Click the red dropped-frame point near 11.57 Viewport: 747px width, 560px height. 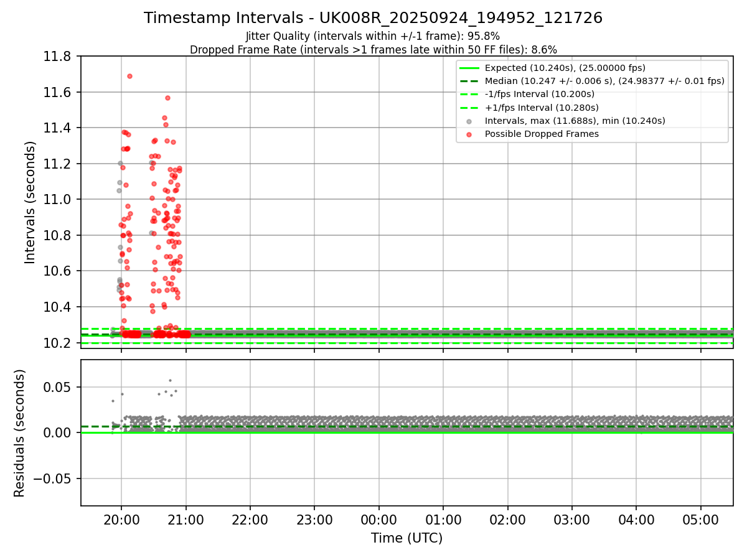pyautogui.click(x=167, y=98)
